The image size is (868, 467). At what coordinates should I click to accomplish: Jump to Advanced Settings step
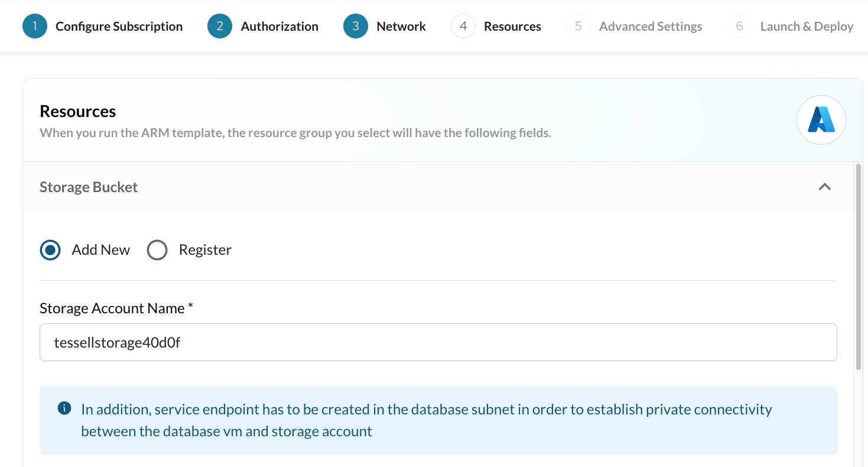651,27
